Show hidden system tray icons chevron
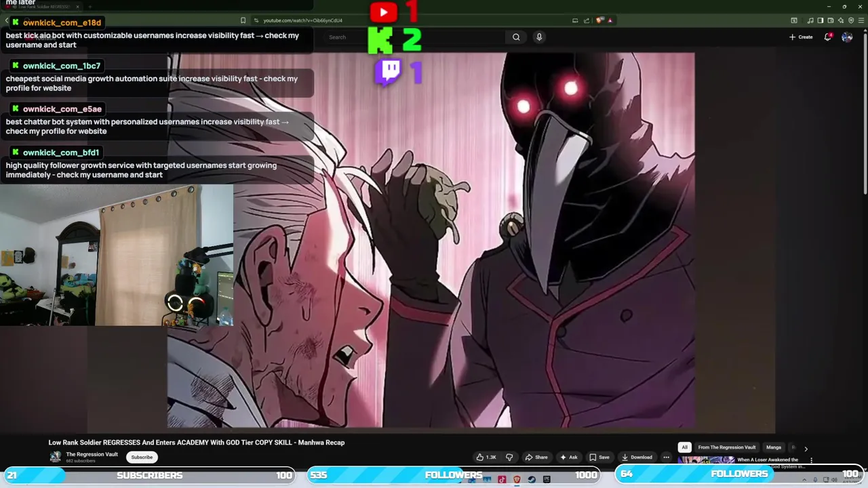The image size is (868, 488). [x=804, y=480]
